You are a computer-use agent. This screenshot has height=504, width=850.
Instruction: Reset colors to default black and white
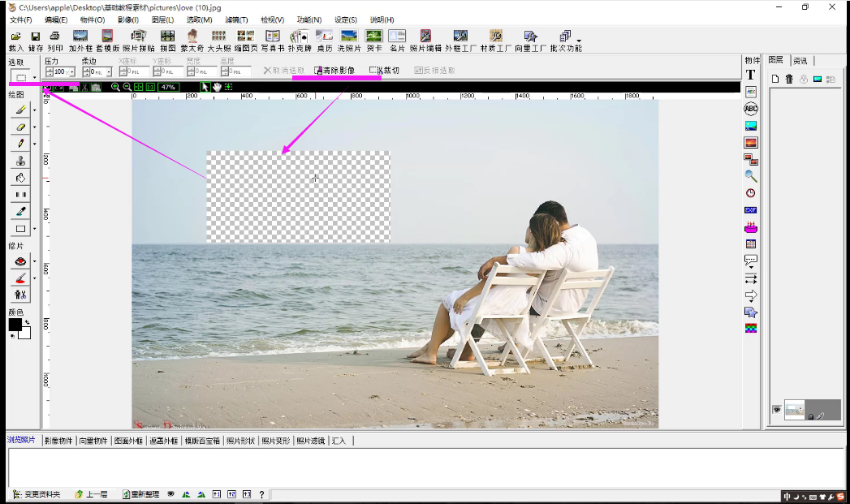12,336
